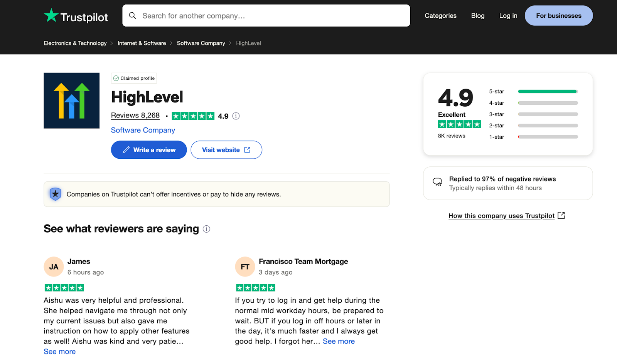Click the blue Software Company category link
Screen dimensions: 617x364
tap(143, 130)
